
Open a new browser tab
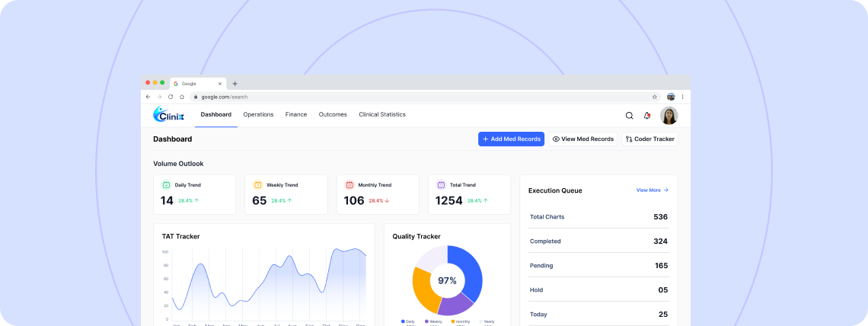point(235,84)
